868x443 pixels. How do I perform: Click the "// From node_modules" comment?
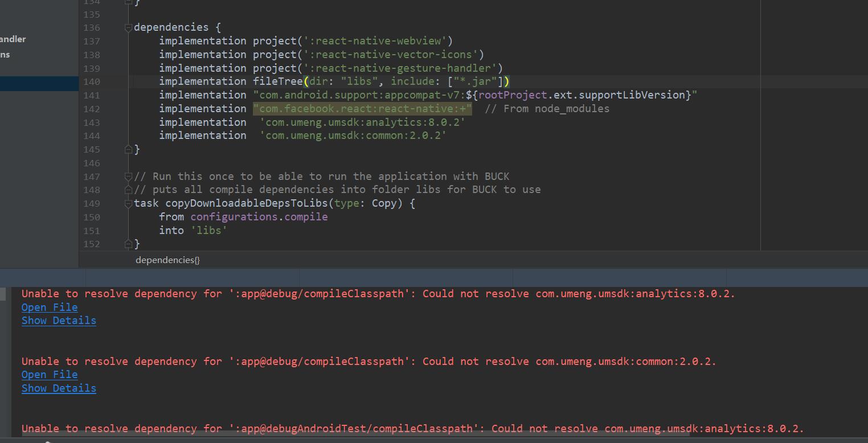547,109
